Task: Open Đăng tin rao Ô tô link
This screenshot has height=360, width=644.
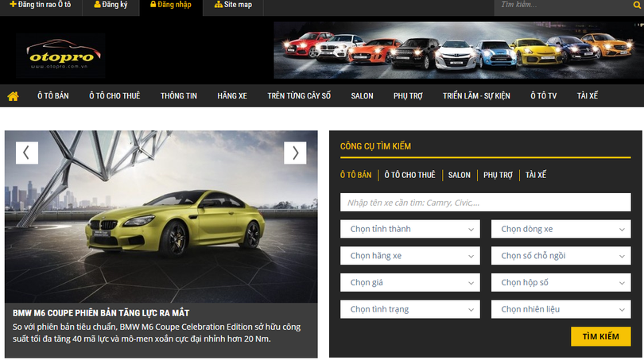Action: click(x=40, y=5)
